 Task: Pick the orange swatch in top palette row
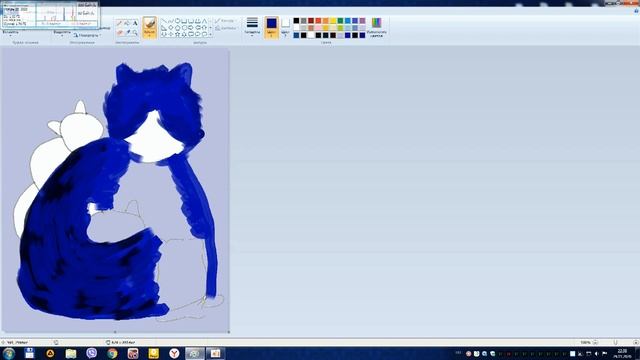(x=326, y=20)
